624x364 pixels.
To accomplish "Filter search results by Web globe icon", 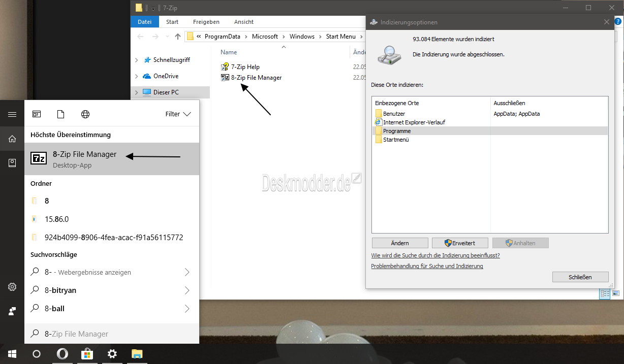I will tap(85, 114).
